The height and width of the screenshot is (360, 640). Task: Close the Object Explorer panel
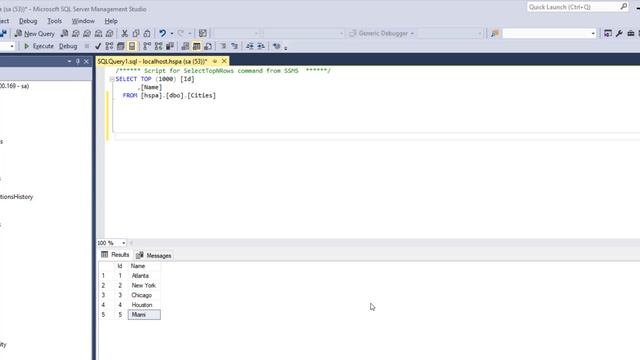click(x=86, y=61)
